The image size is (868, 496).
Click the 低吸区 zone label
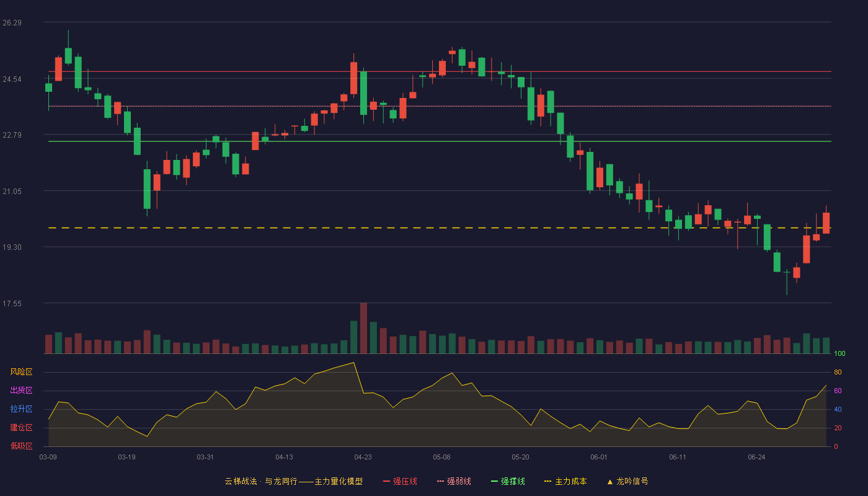click(21, 446)
